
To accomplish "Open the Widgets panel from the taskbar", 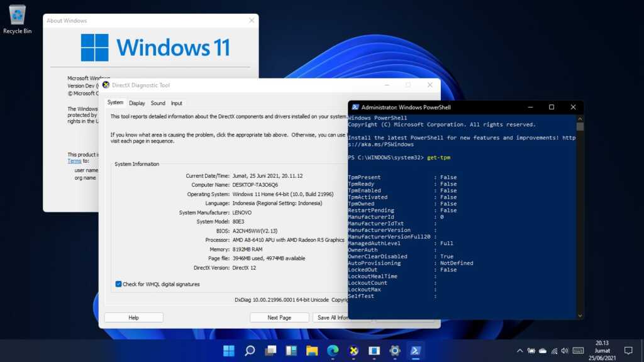I will pyautogui.click(x=291, y=351).
